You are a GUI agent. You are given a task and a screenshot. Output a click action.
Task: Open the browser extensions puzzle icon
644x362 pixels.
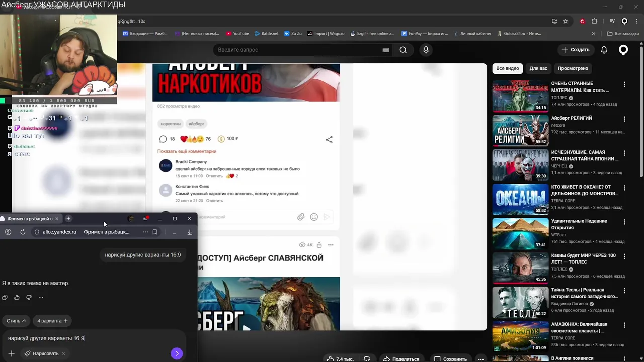tap(594, 21)
